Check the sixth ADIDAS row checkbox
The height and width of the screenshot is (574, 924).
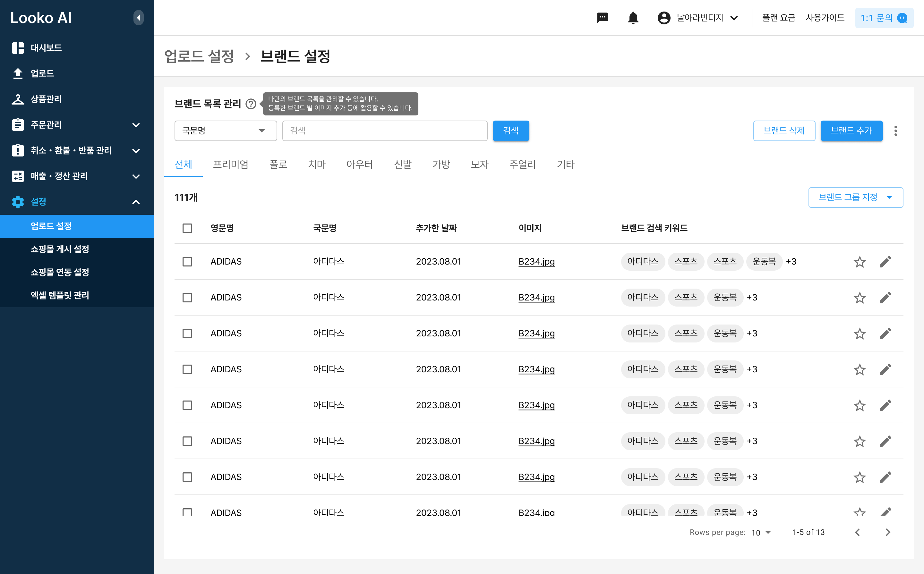[187, 441]
